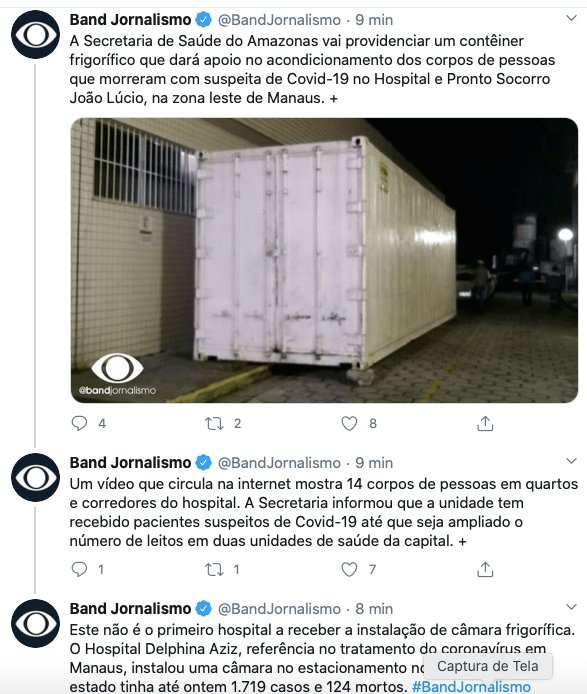Open first tweet's more options chevron
This screenshot has height=694, width=587.
[x=572, y=18]
